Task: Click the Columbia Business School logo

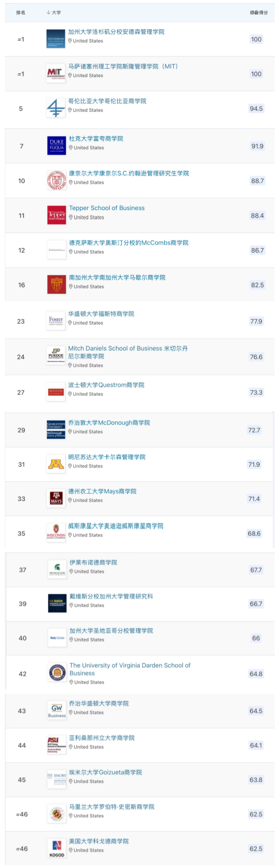Action: coord(56,108)
